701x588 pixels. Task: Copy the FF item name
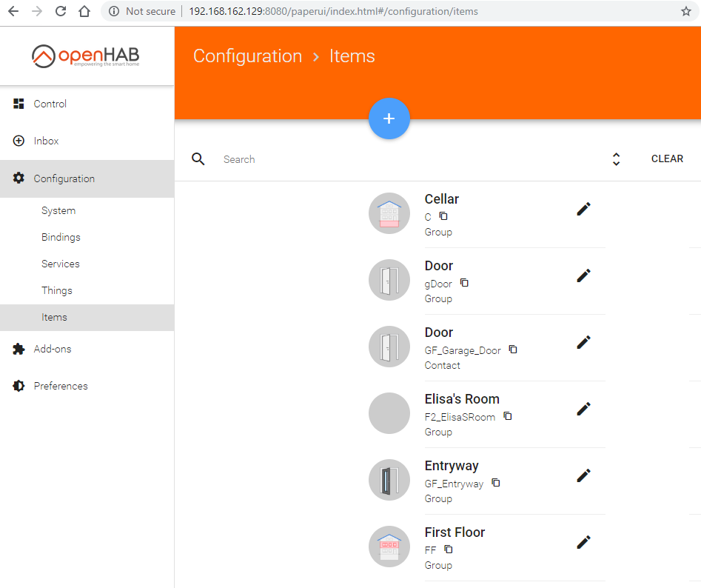pyautogui.click(x=448, y=549)
